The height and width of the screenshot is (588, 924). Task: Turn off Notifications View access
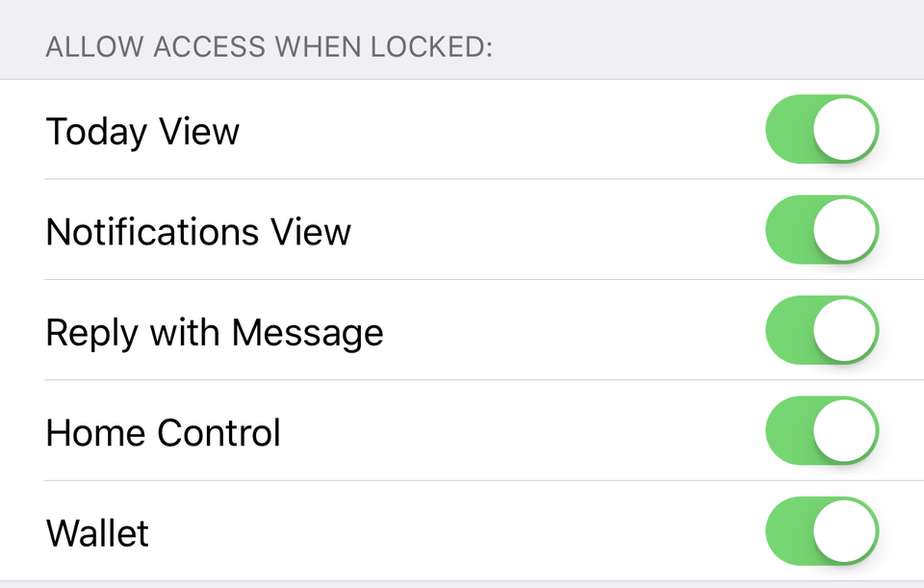pyautogui.click(x=822, y=230)
